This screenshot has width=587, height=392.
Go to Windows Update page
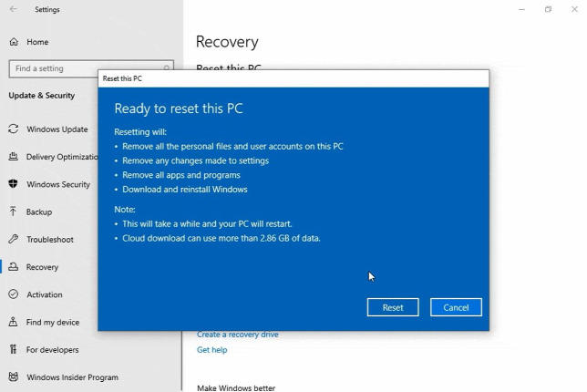[57, 129]
